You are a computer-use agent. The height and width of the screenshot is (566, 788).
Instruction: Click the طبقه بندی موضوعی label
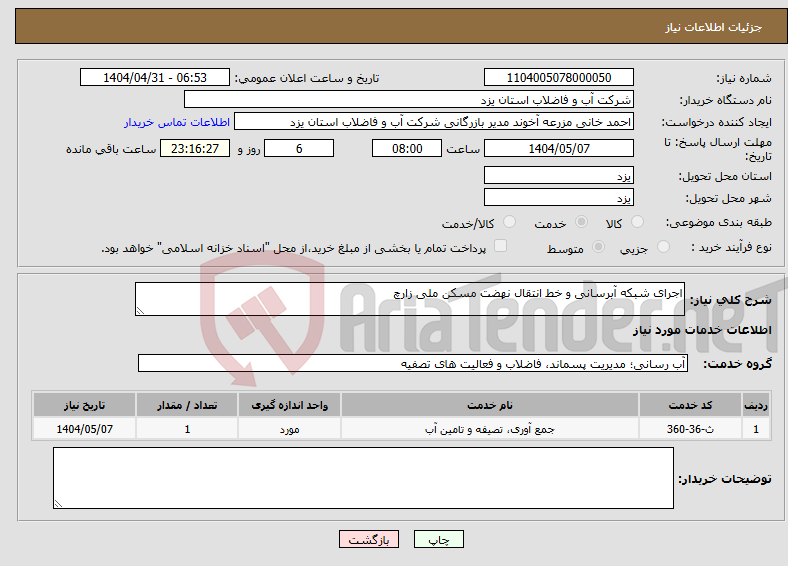(x=719, y=222)
